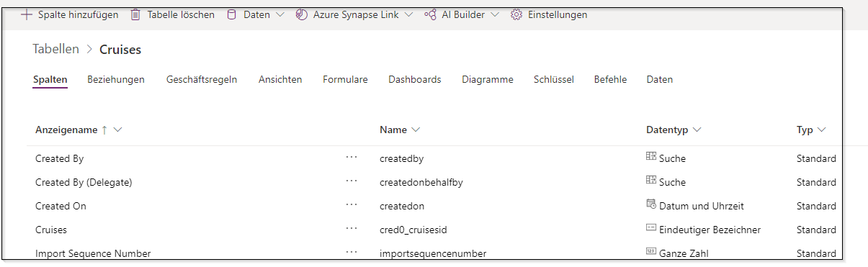Open the Created By (Delegate) column
This screenshot has width=868, height=267.
click(x=84, y=182)
